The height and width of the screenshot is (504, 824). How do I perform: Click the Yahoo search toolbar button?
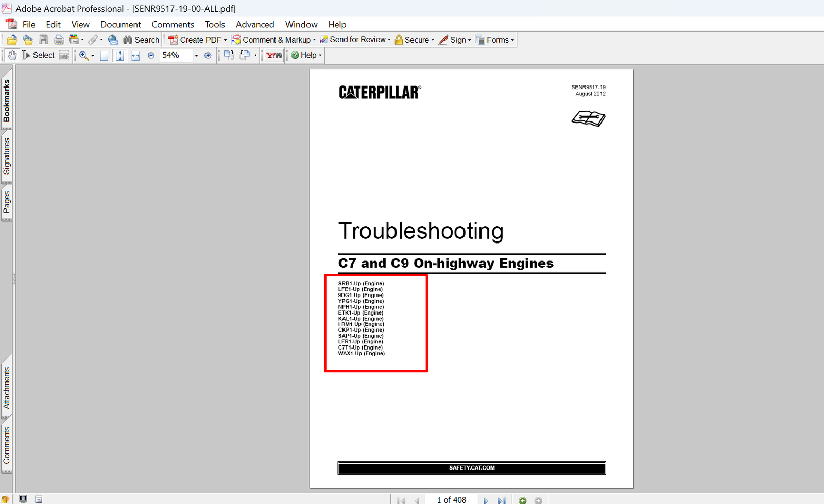pyautogui.click(x=274, y=55)
